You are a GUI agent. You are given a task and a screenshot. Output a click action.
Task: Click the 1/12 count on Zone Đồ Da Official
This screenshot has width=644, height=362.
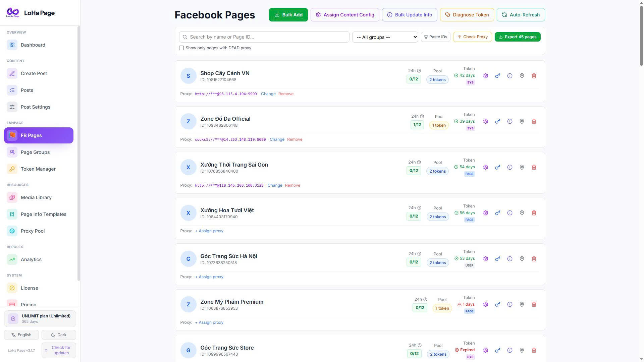click(417, 125)
